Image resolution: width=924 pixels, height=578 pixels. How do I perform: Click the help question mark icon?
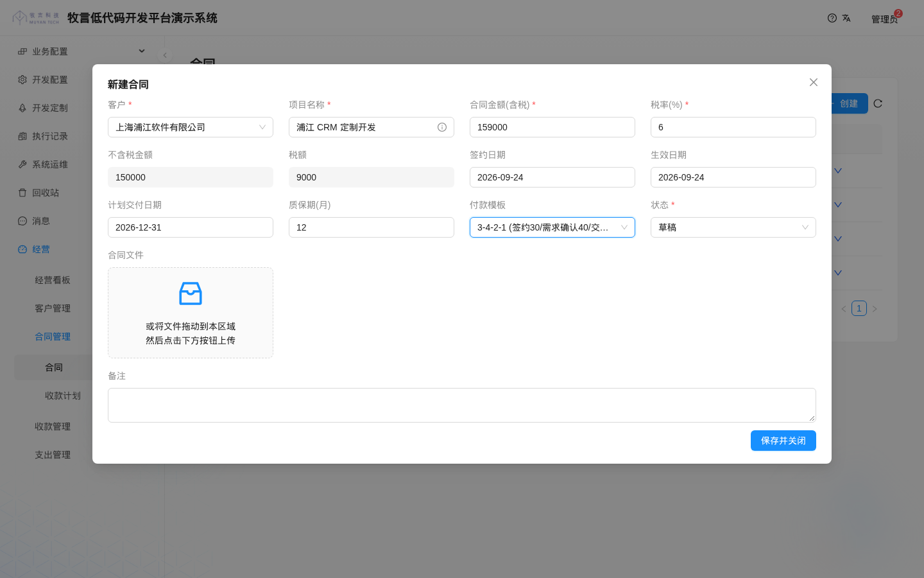(x=832, y=18)
